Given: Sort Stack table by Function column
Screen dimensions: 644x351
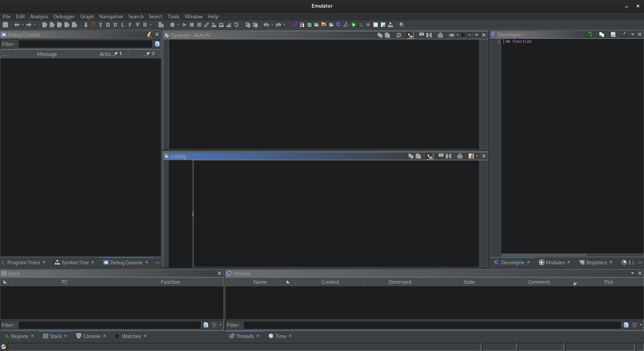Looking at the screenshot, I should pos(170,282).
